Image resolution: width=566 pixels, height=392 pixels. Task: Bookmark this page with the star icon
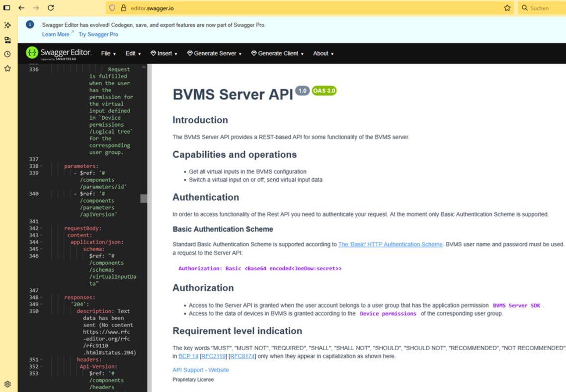[507, 8]
